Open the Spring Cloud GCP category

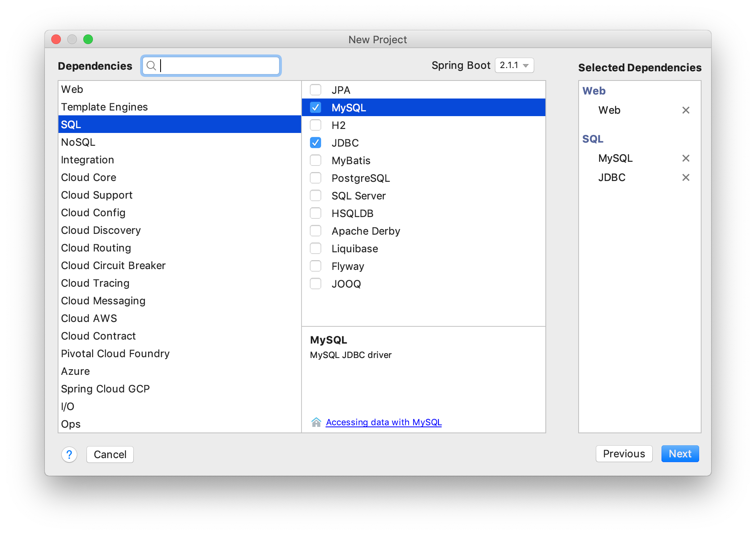tap(179, 389)
